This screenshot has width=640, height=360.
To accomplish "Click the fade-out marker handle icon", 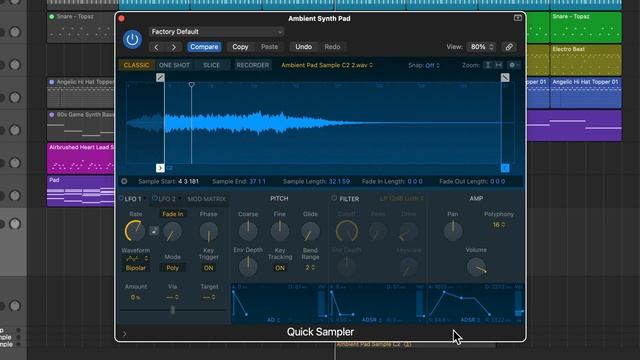I will coord(505,77).
